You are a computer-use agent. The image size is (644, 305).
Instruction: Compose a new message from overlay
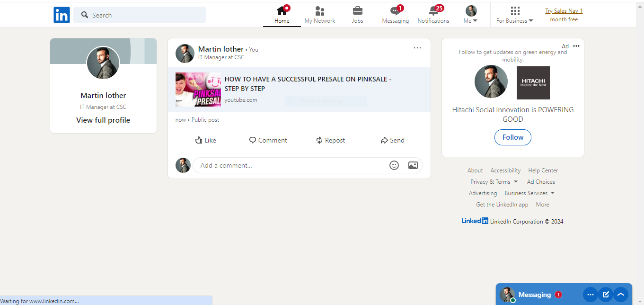tap(605, 295)
